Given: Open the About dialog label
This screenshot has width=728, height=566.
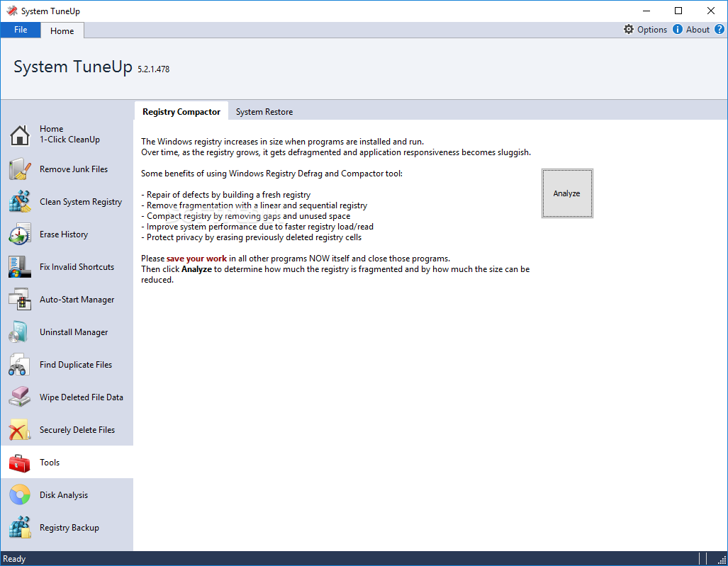Looking at the screenshot, I should [698, 30].
